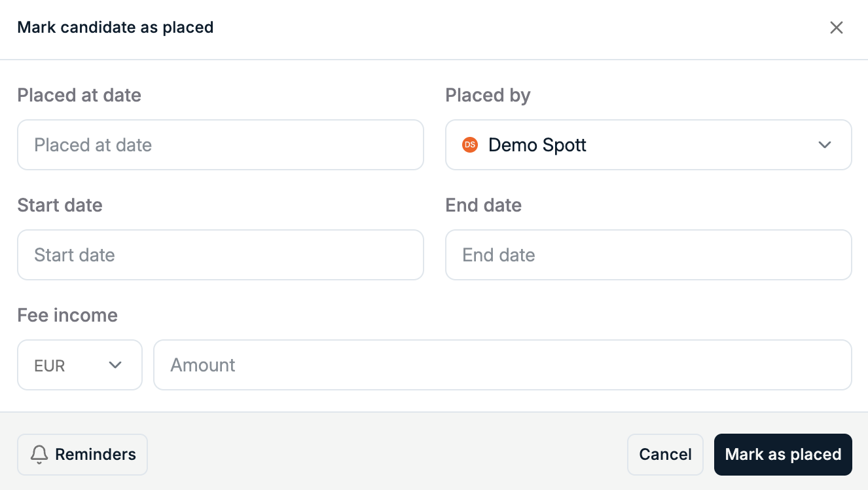The image size is (868, 490).
Task: Click the End date field label
Action: pos(484,205)
